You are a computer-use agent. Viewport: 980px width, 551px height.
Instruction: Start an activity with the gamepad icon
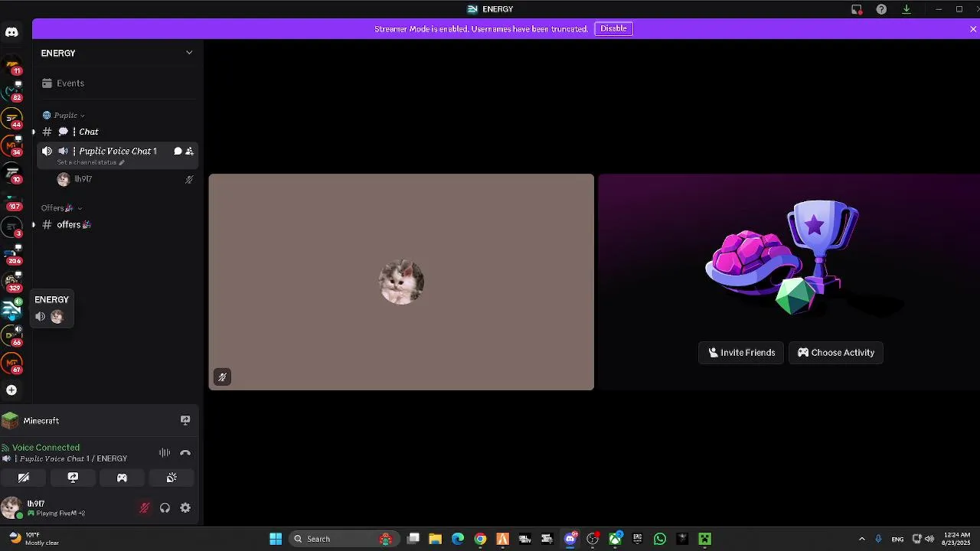(122, 478)
